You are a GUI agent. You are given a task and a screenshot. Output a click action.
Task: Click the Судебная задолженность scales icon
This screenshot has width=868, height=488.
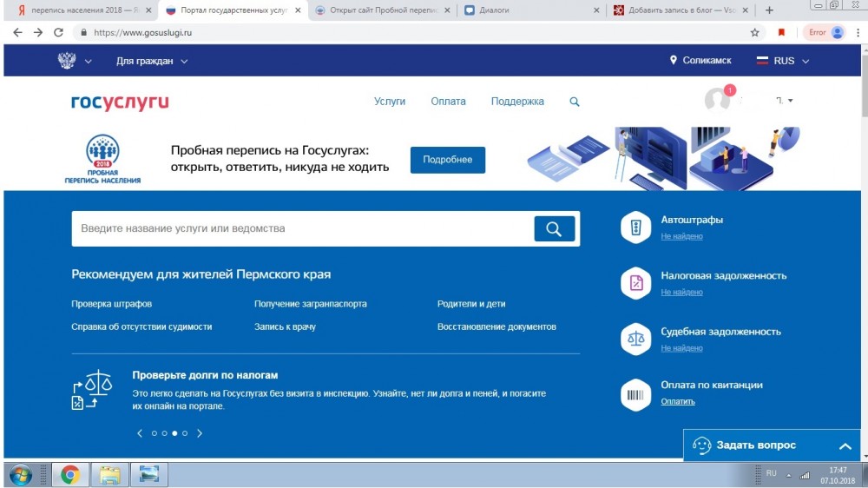635,339
